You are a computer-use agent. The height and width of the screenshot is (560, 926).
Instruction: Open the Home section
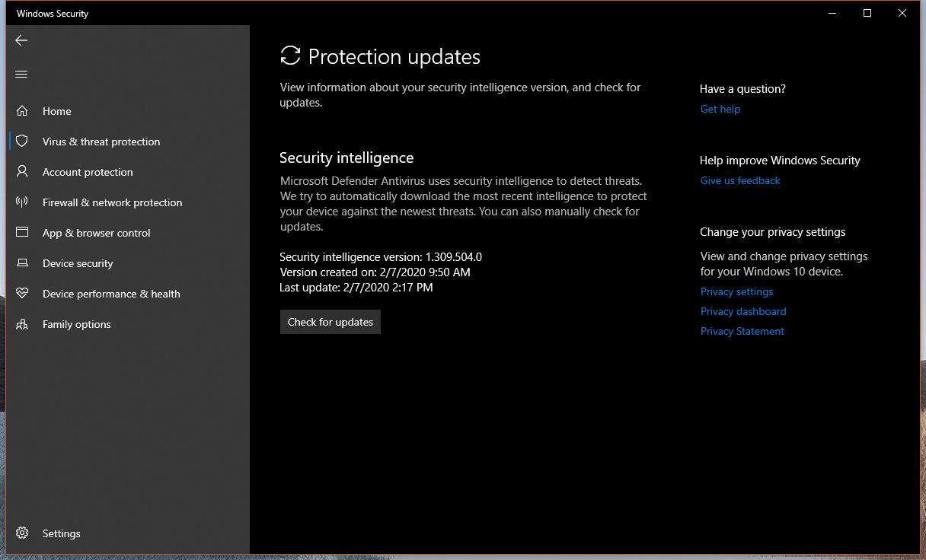click(x=128, y=111)
